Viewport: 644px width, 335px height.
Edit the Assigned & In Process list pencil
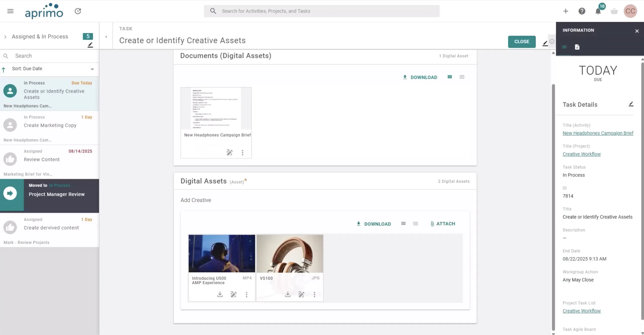(x=90, y=45)
